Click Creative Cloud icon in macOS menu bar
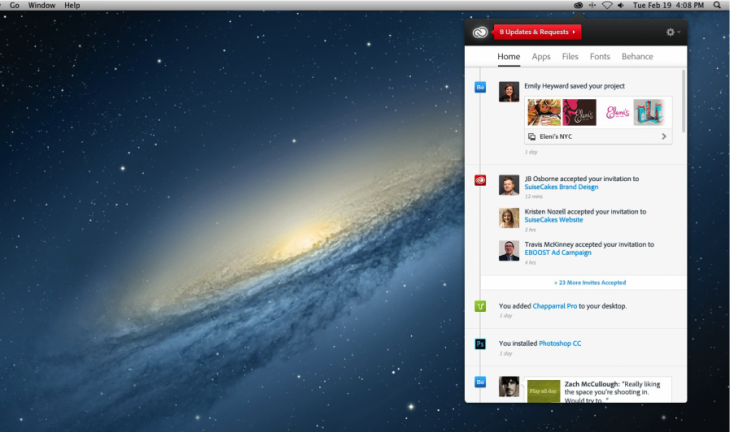 pos(578,5)
